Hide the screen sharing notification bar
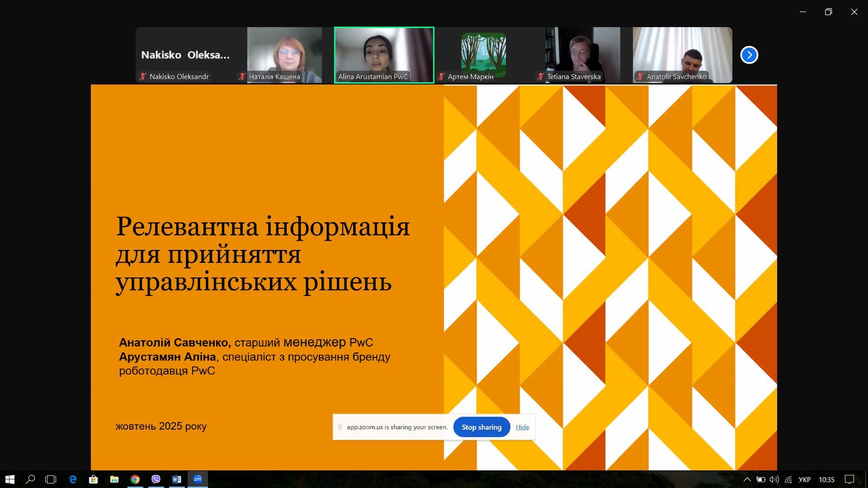The height and width of the screenshot is (488, 868). pos(522,427)
